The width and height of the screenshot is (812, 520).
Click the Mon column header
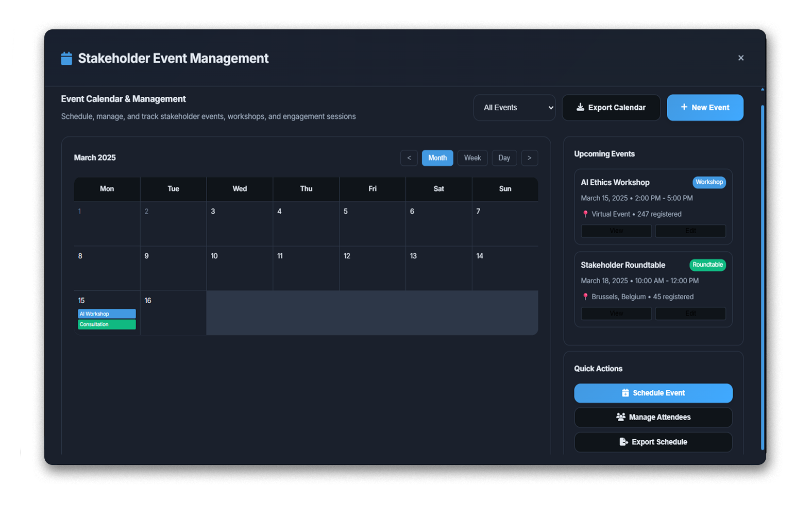pos(107,189)
